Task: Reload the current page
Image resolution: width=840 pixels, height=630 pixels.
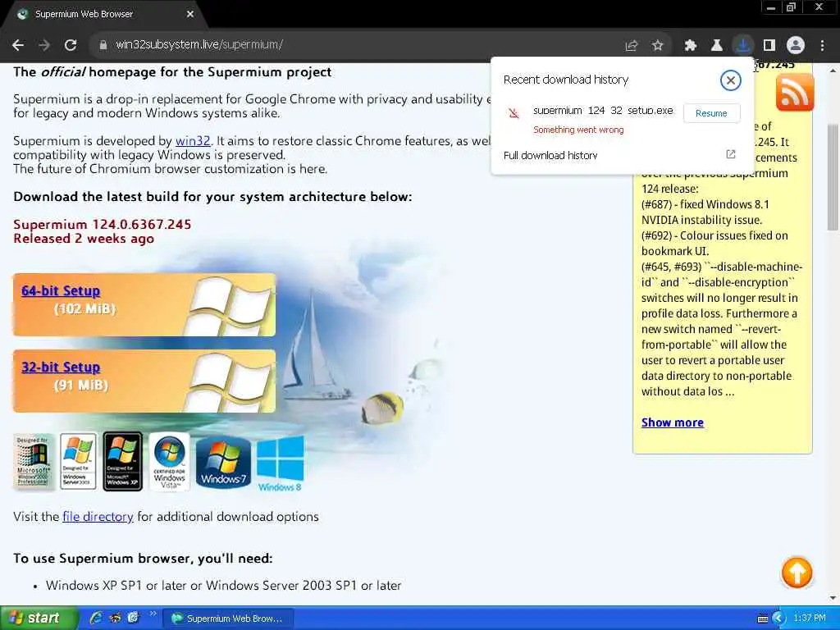Action: pyautogui.click(x=71, y=45)
